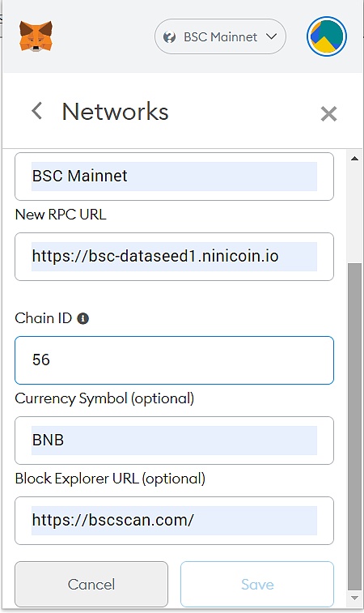
Task: Go back using the Networks back arrow
Action: 36,111
